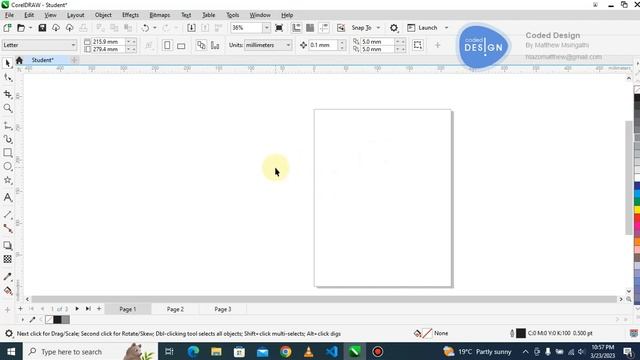Screen dimensions: 640x360
Task: Click the New document icon
Action: (7, 28)
